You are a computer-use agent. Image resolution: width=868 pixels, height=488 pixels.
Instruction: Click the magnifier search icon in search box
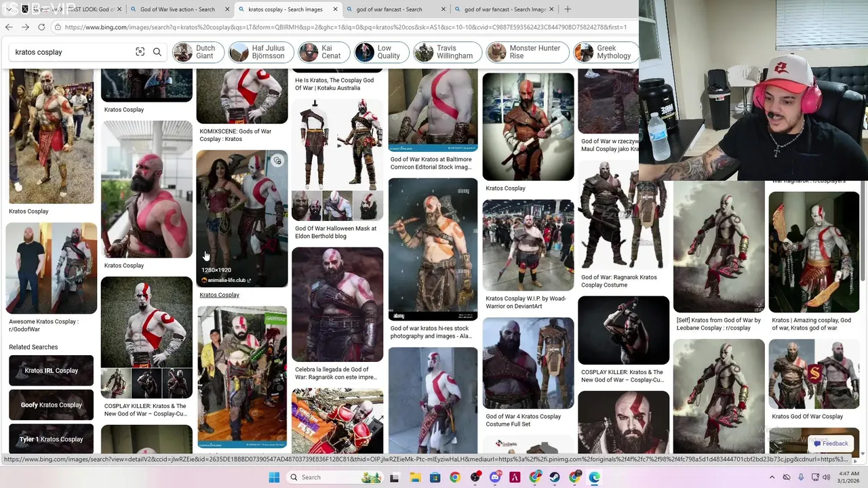157,52
